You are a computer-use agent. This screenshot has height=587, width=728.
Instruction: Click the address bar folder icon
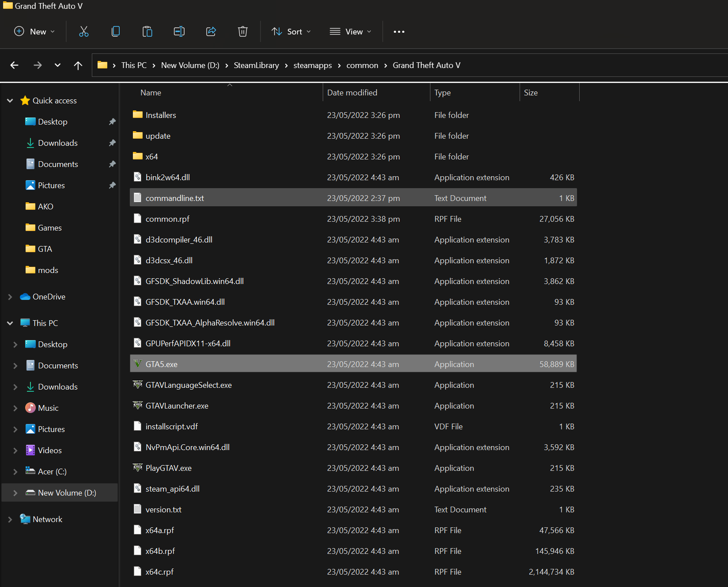point(102,65)
